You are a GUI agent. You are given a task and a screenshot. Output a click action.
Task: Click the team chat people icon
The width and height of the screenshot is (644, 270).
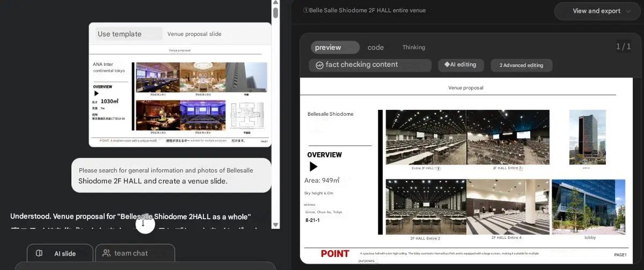(106, 253)
